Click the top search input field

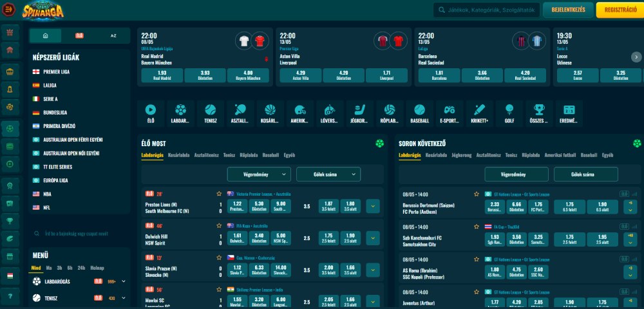(x=486, y=10)
